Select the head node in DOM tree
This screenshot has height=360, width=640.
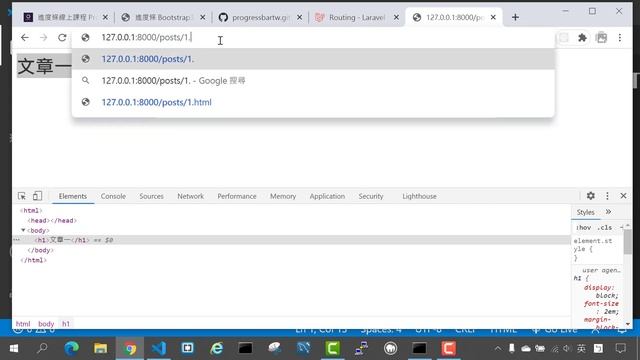tap(52, 220)
